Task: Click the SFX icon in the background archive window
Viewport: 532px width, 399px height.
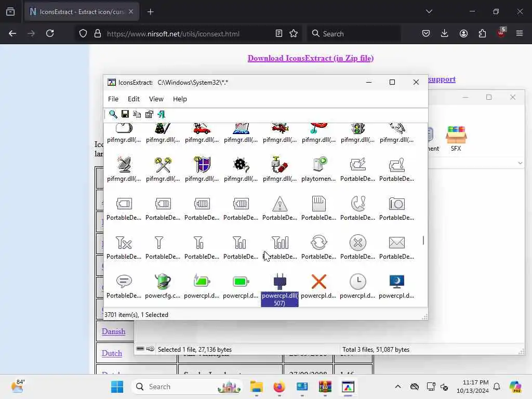Action: point(456,138)
